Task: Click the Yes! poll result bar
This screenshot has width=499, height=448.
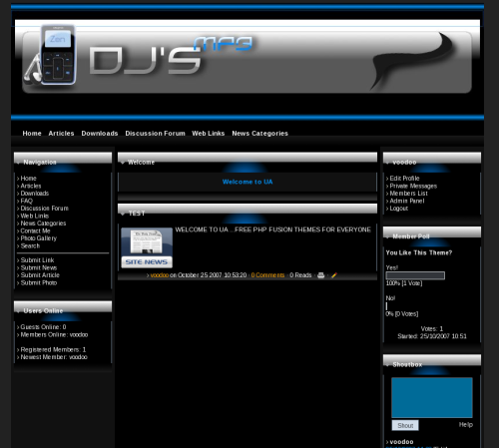Action: click(x=415, y=275)
